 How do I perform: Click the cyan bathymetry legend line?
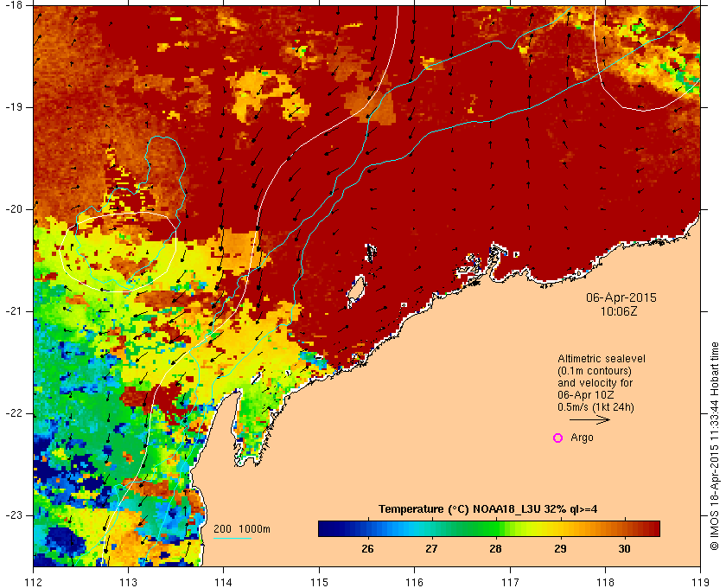point(232,538)
